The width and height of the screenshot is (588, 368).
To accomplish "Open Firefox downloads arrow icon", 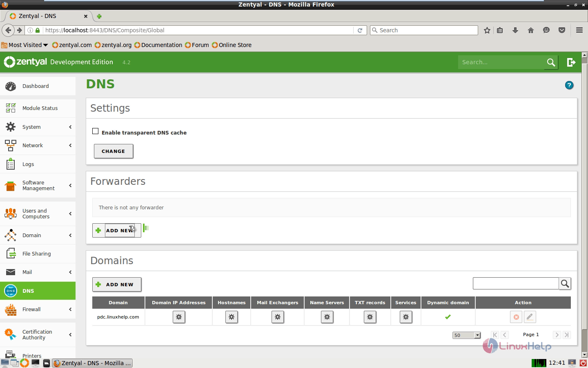I will point(515,30).
